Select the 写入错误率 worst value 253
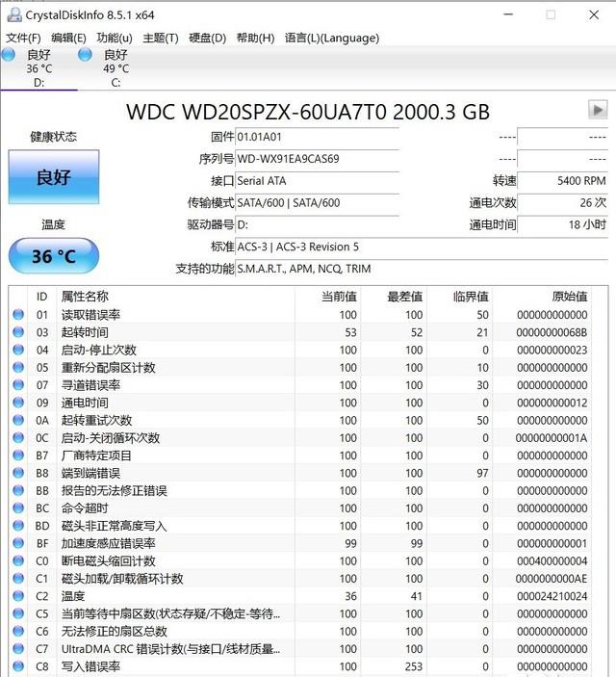The image size is (616, 677). [x=414, y=666]
